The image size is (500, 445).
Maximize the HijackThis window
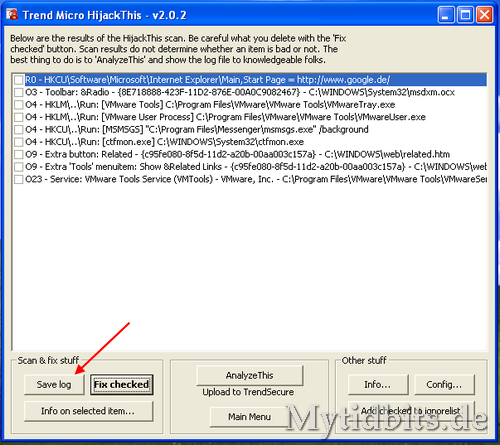point(465,15)
